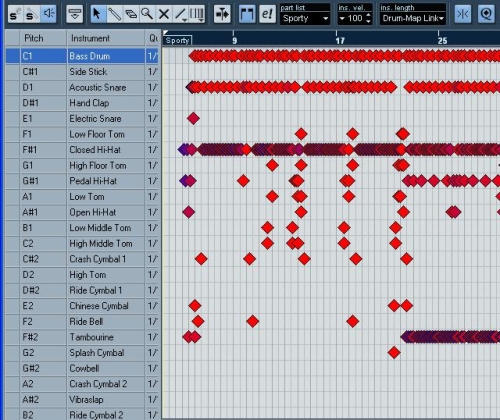Screen dimensions: 500x420
Task: Click the insert velocity value 100
Action: (355, 18)
